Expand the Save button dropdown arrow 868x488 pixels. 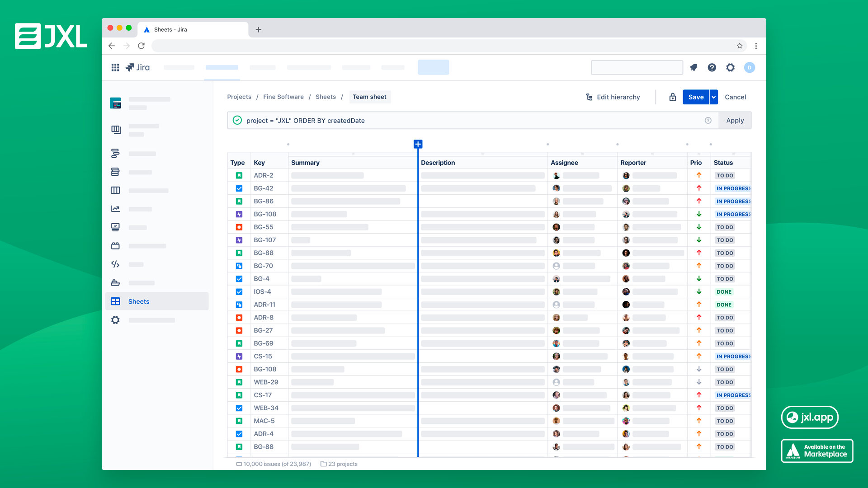pyautogui.click(x=713, y=97)
